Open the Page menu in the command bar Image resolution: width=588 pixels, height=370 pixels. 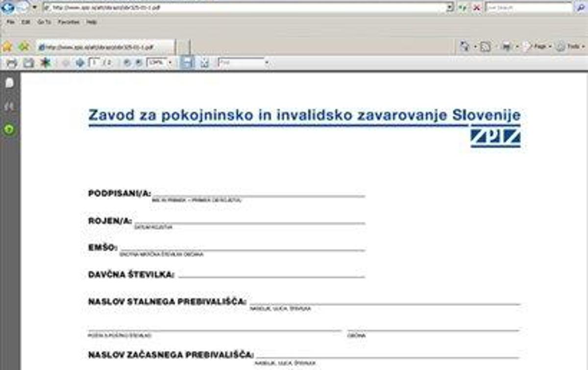click(537, 47)
